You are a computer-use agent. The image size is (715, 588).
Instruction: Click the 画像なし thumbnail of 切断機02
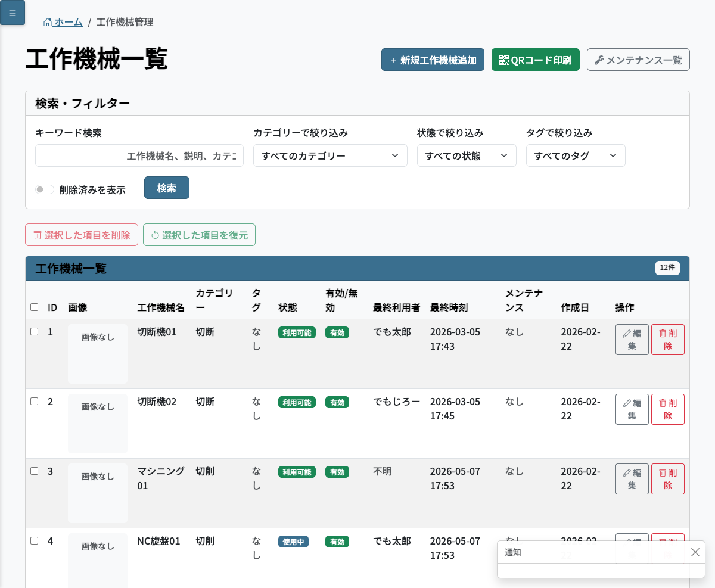pos(98,424)
